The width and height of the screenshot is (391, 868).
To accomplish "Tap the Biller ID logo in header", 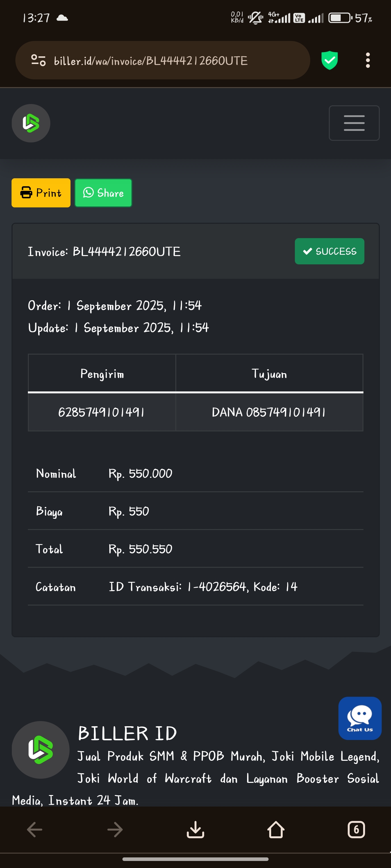I will pos(31,123).
